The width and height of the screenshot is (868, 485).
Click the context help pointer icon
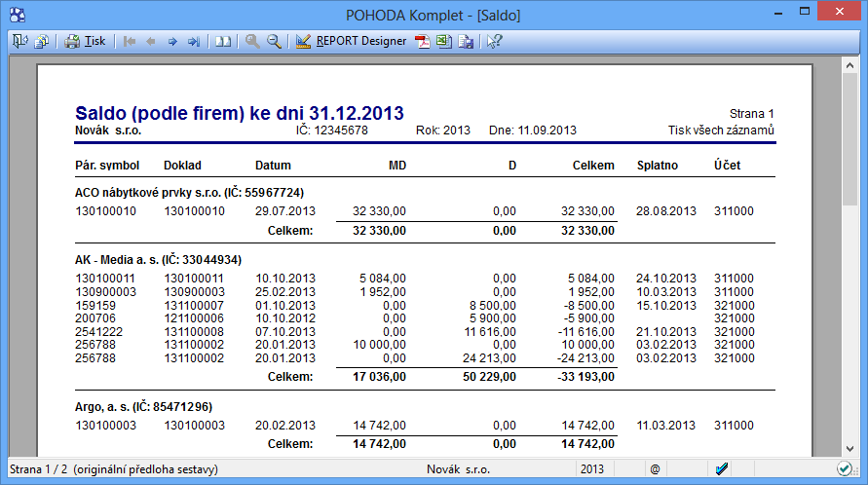(494, 41)
